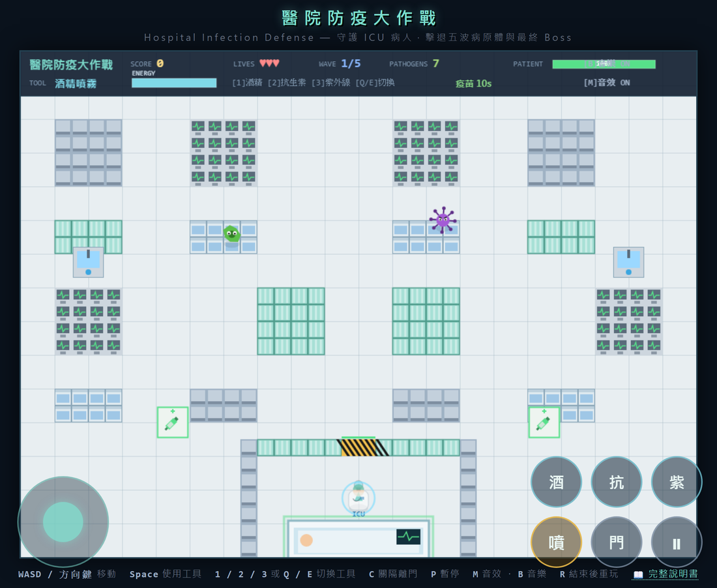Click the virtual joystick knob
The width and height of the screenshot is (717, 588).
(x=63, y=522)
